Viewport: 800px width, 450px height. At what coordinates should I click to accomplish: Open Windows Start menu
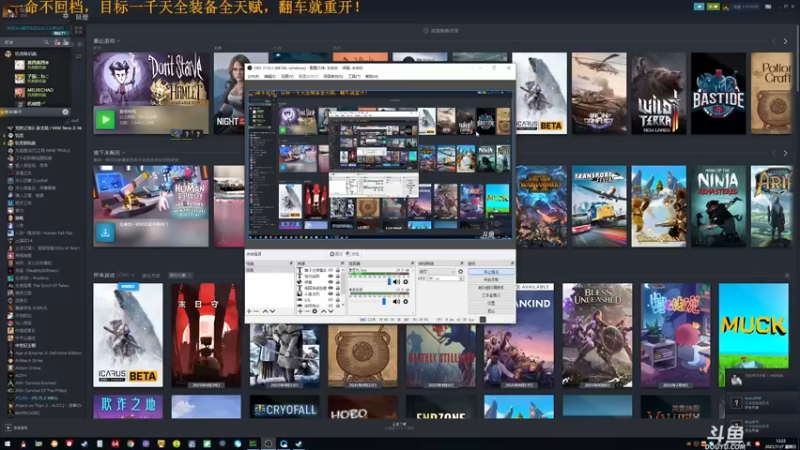(7, 444)
